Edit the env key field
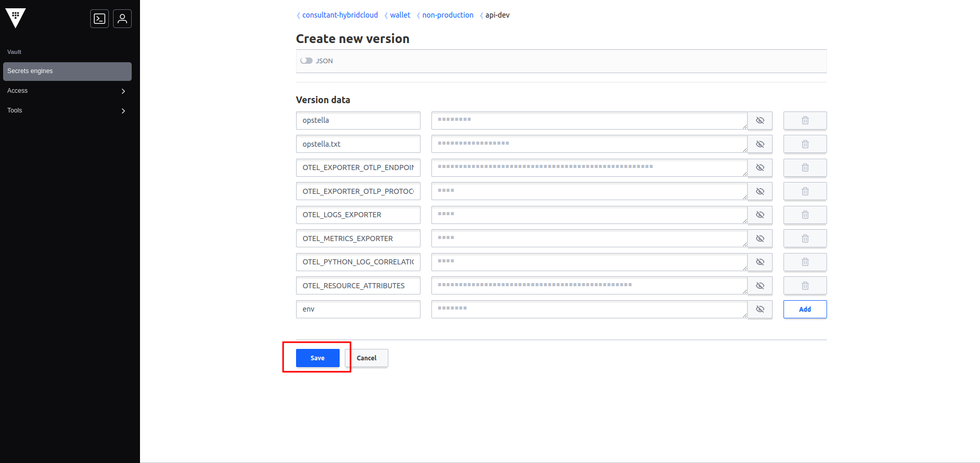Viewport: 980px width, 463px height. (358, 309)
